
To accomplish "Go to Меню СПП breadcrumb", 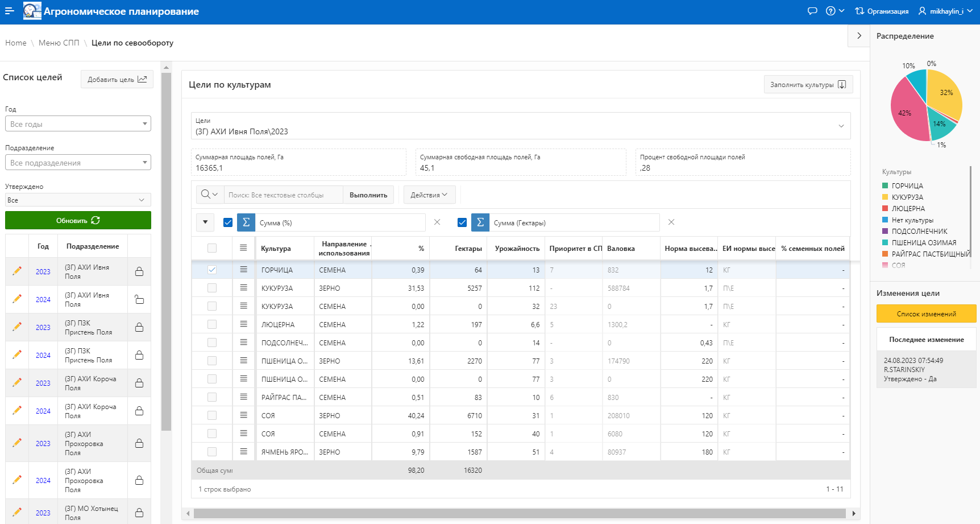I will [x=59, y=43].
